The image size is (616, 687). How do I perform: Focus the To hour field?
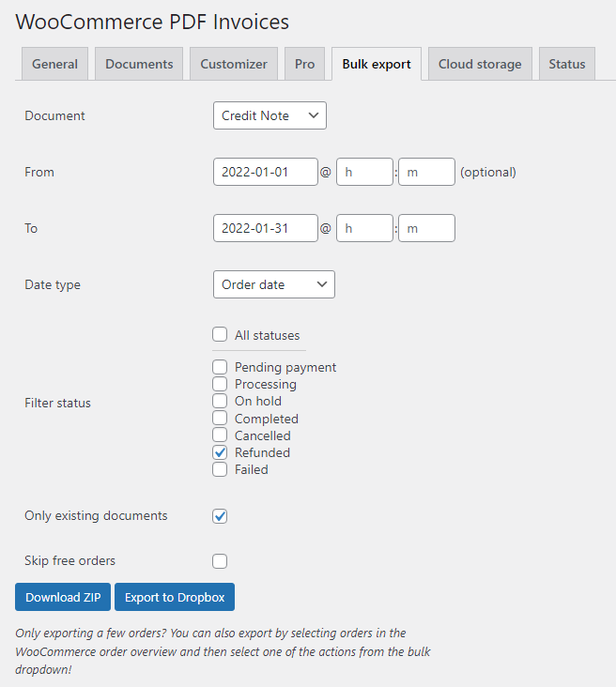(364, 228)
